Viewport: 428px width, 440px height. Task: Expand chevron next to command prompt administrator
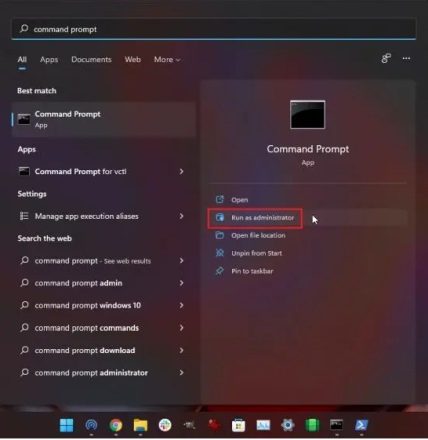point(181,373)
